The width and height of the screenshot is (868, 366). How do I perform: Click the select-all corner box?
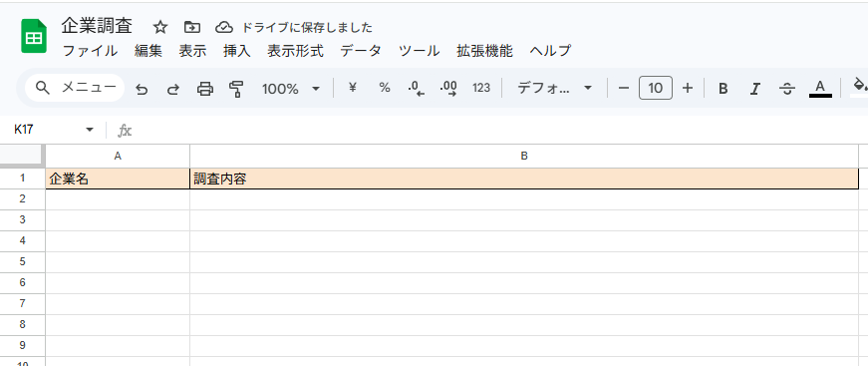22,156
